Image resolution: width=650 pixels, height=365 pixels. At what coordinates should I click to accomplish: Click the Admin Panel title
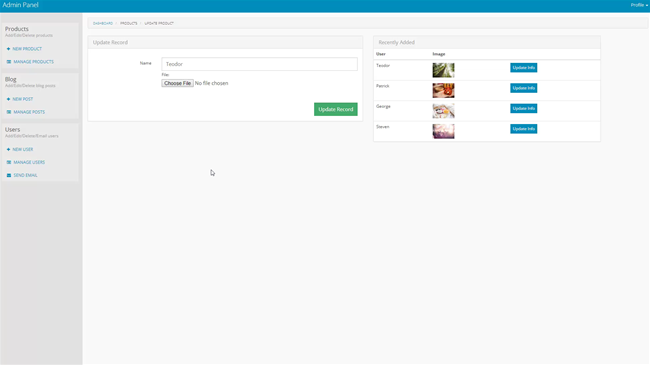(x=20, y=5)
